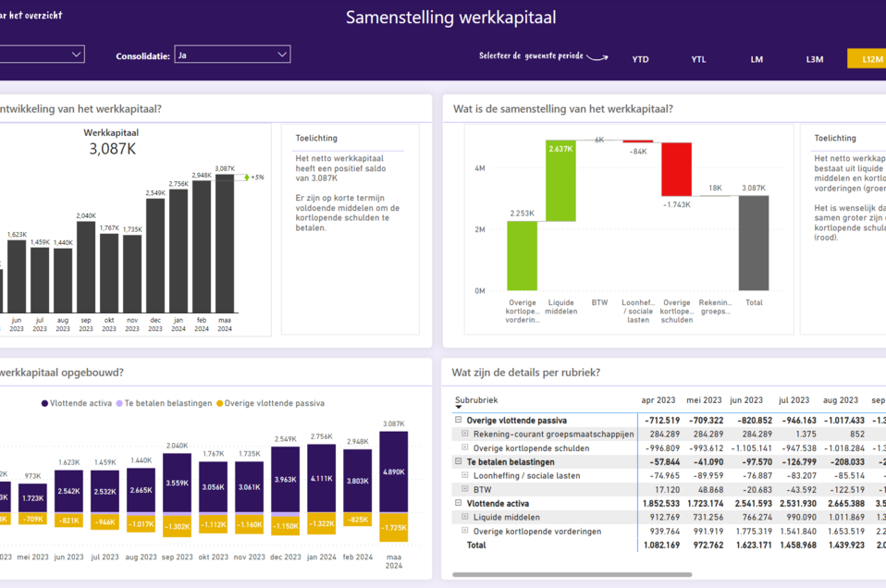Collapse the Te betalen belastingen group
The width and height of the screenshot is (886, 588).
point(458,461)
